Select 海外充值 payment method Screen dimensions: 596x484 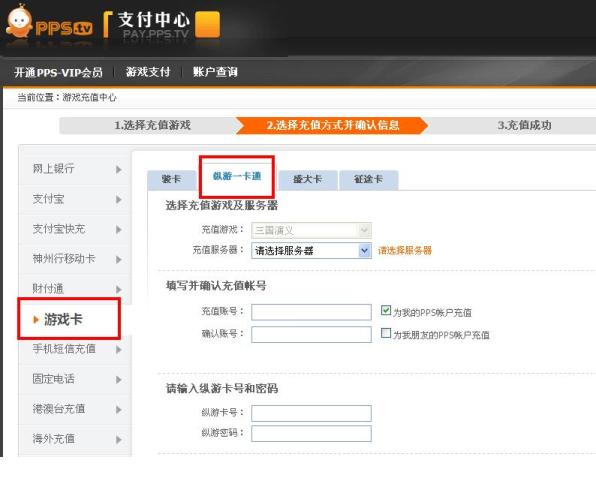pyautogui.click(x=75, y=439)
